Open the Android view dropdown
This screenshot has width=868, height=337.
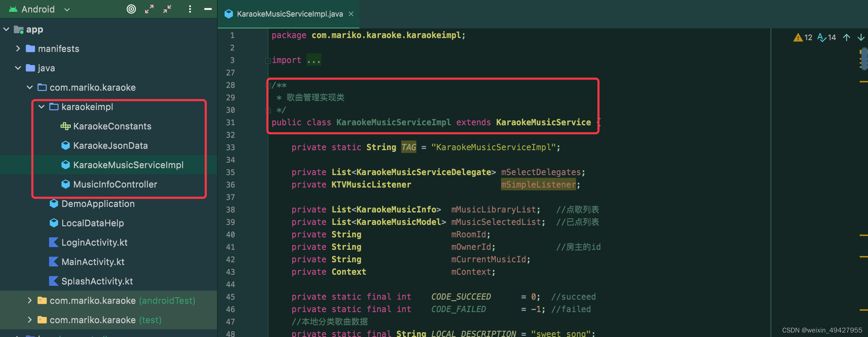67,10
